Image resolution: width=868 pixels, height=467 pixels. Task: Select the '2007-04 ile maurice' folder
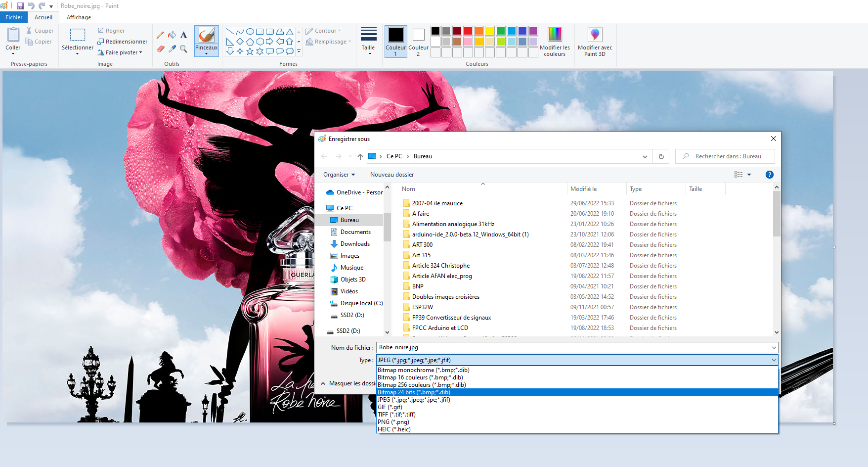437,203
